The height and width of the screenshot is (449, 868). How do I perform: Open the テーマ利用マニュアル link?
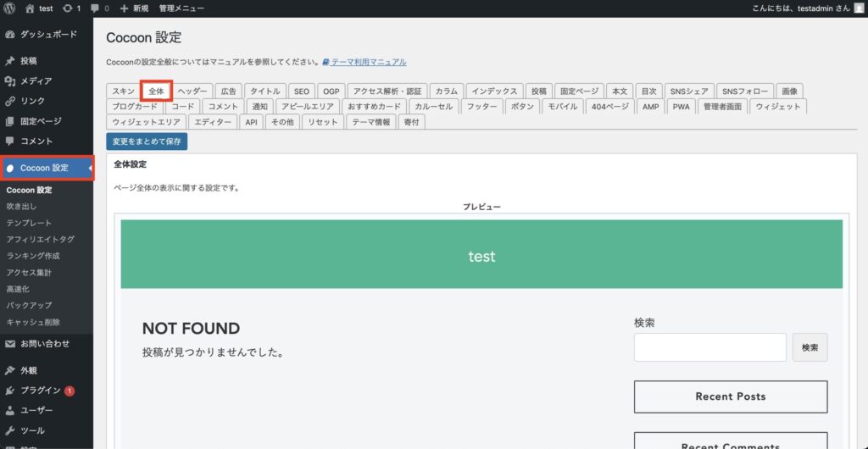[364, 62]
